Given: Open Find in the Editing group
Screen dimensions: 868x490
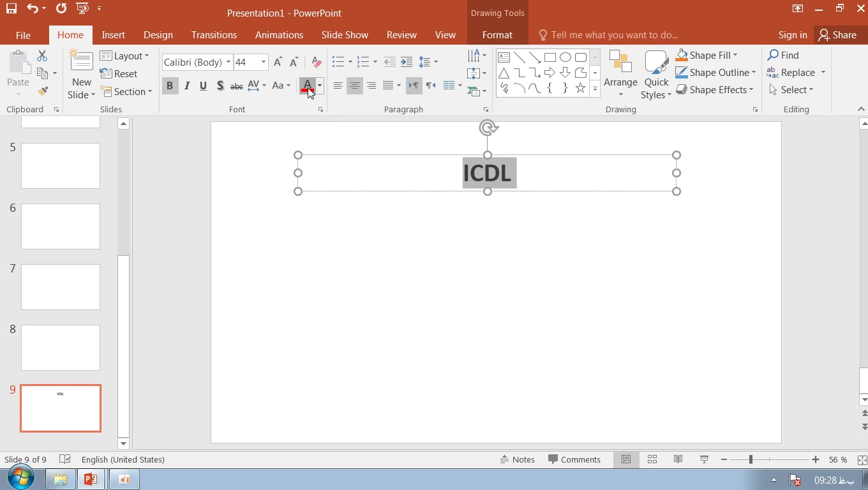Looking at the screenshot, I should click(x=783, y=56).
